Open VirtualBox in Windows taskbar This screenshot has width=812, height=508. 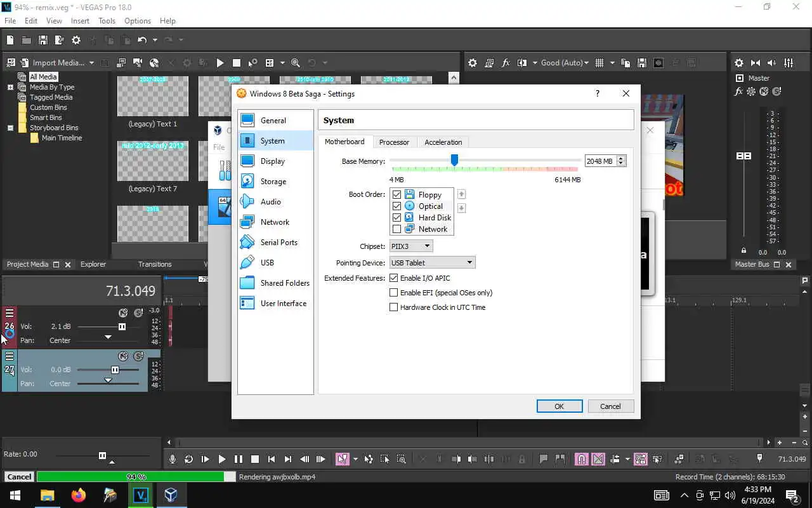[171, 495]
